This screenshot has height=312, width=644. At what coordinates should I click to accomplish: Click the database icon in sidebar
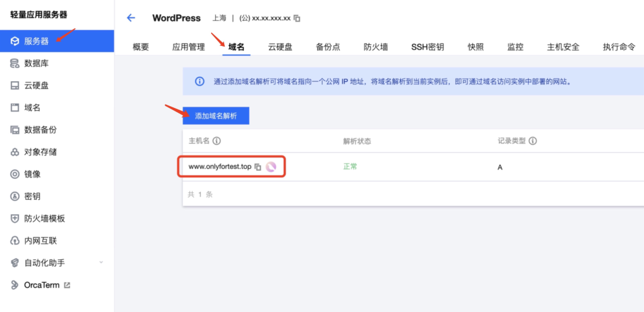[x=15, y=63]
